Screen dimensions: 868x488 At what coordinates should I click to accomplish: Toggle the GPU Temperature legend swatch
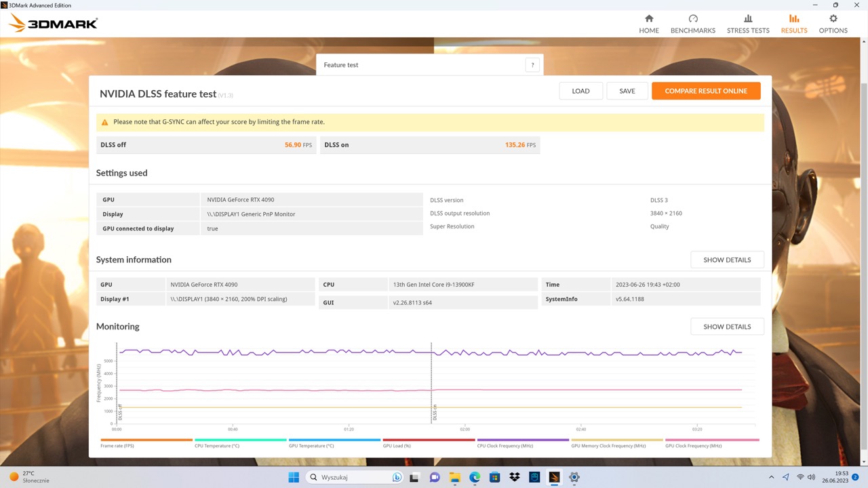coord(334,440)
